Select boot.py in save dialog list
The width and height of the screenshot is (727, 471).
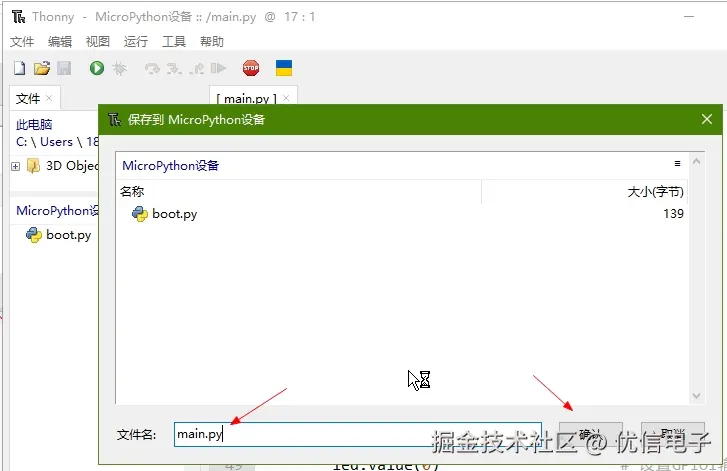[174, 214]
